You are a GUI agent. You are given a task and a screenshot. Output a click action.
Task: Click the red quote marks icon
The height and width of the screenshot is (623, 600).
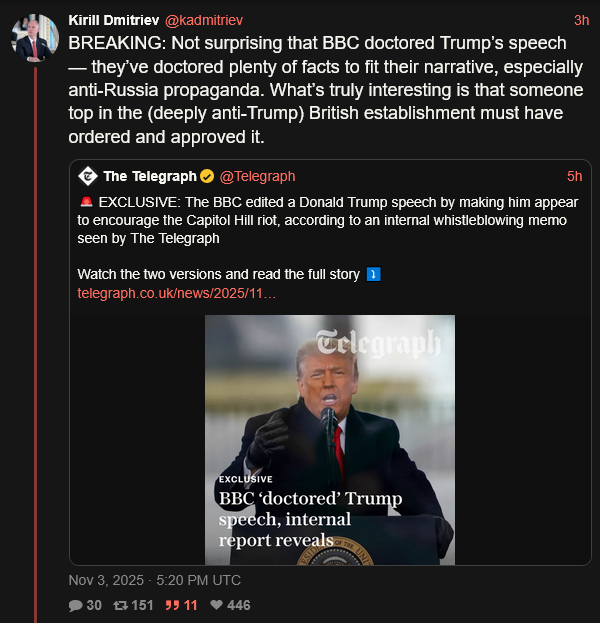pos(171,605)
